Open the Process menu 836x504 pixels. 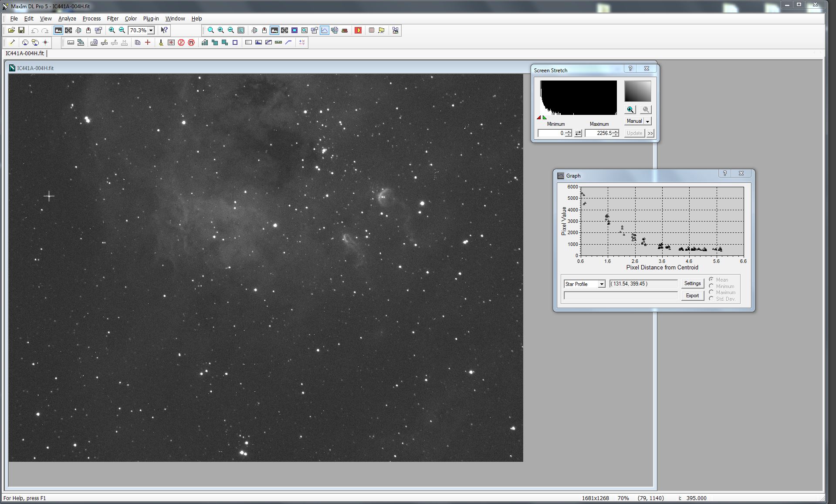(x=91, y=19)
